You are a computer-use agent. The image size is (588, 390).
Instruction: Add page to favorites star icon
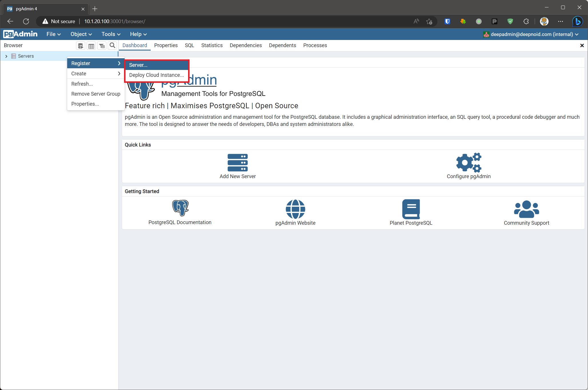pos(429,21)
